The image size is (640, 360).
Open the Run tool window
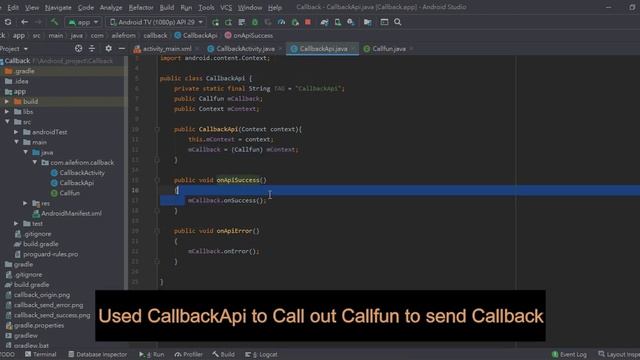[151, 354]
